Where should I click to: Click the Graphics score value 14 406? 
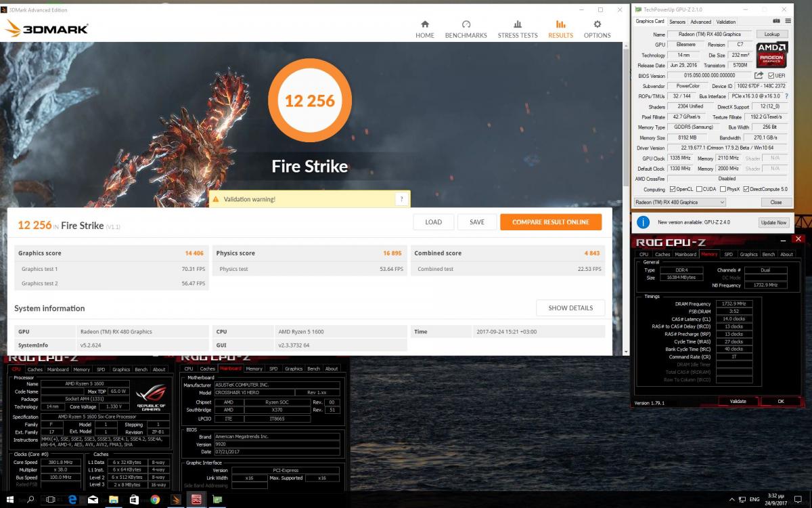click(x=194, y=253)
